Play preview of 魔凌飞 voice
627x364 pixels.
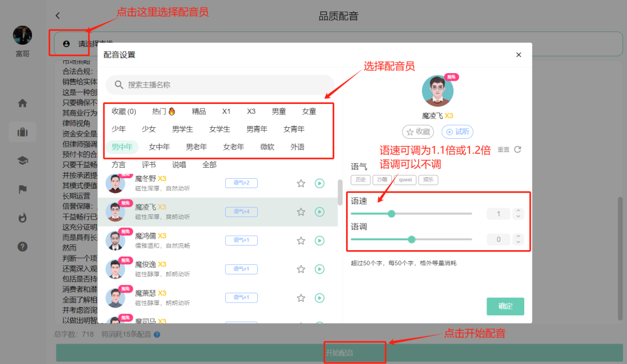pos(319,211)
